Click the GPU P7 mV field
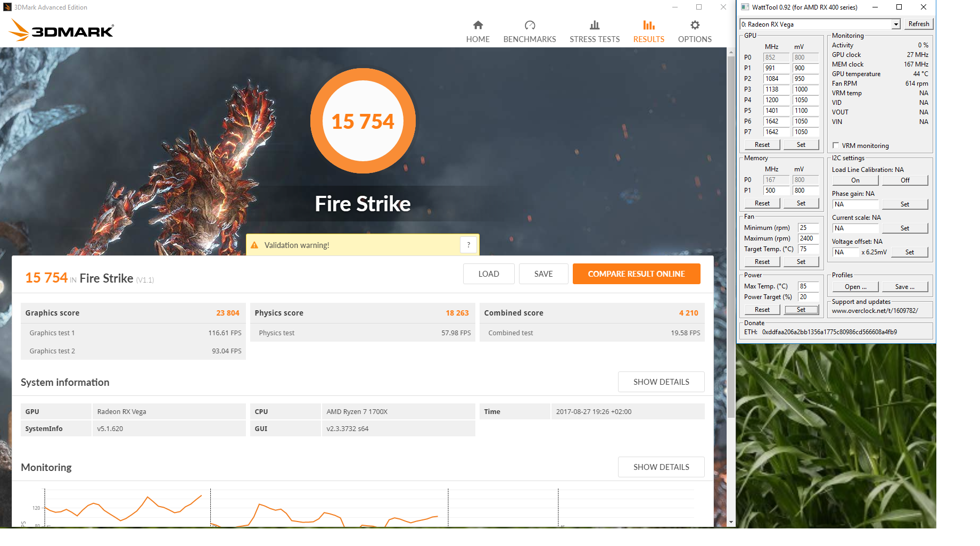The height and width of the screenshot is (546, 980). (x=805, y=132)
